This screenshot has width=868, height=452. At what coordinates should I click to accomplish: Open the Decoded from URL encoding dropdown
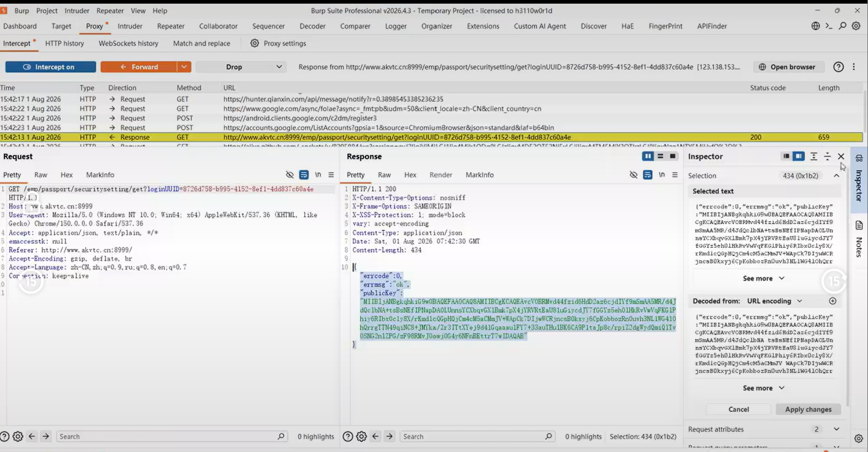click(775, 301)
